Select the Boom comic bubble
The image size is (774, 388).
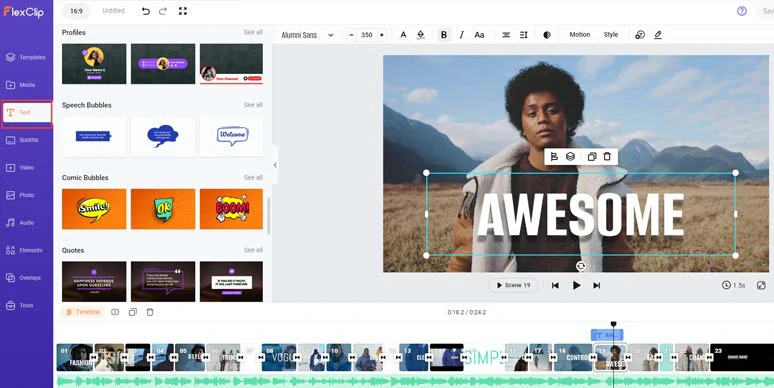[232, 209]
